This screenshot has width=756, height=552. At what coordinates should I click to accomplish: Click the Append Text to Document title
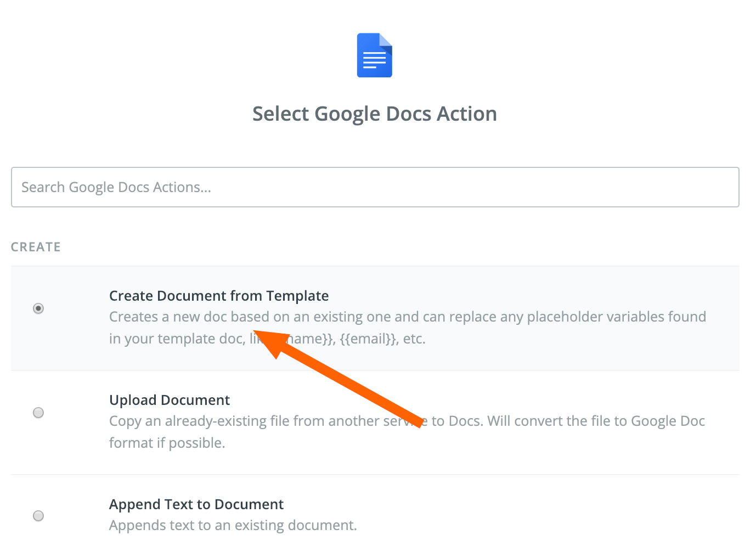[196, 504]
